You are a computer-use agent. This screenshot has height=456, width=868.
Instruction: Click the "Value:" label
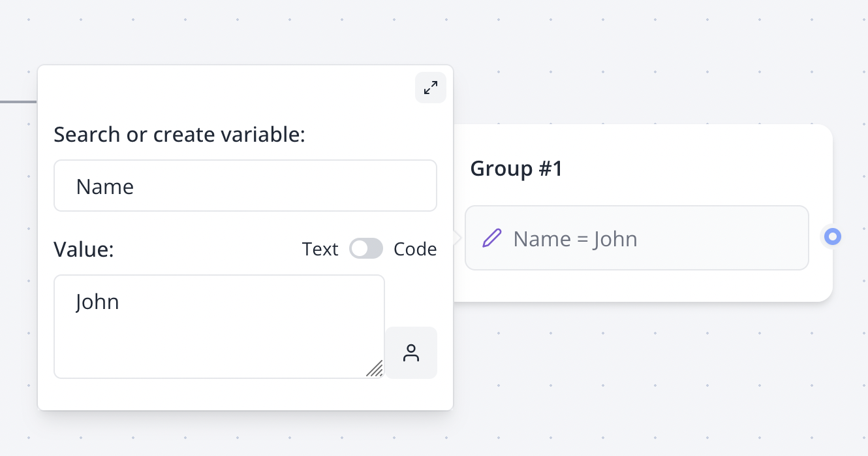[x=84, y=249]
